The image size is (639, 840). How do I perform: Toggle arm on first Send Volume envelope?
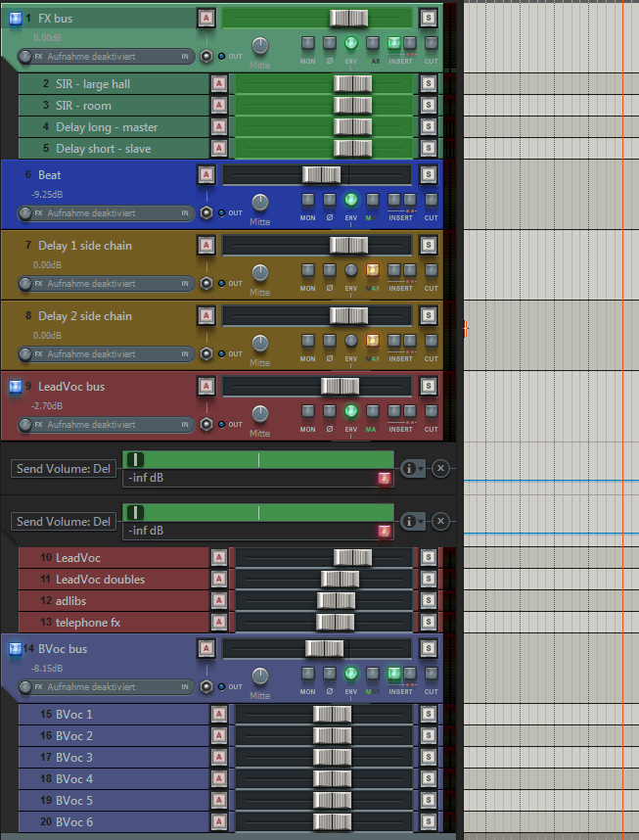(384, 479)
